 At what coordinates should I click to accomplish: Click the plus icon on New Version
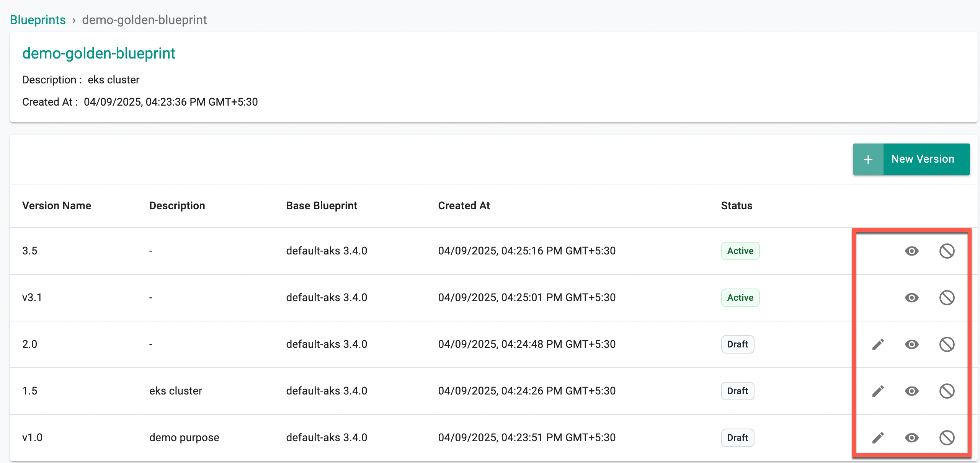coord(868,159)
